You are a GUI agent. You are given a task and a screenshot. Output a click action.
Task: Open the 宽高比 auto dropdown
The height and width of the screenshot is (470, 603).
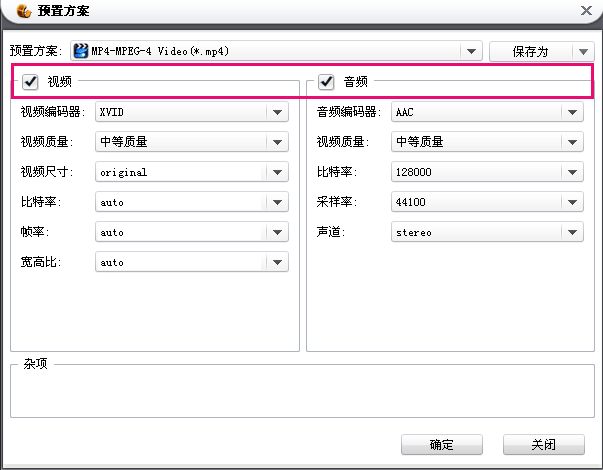click(x=192, y=262)
